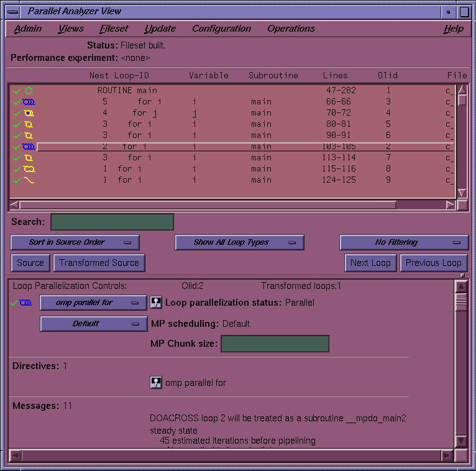Toggle the checkmark on the for j 70-72 row
The height and width of the screenshot is (471, 476).
[17, 113]
